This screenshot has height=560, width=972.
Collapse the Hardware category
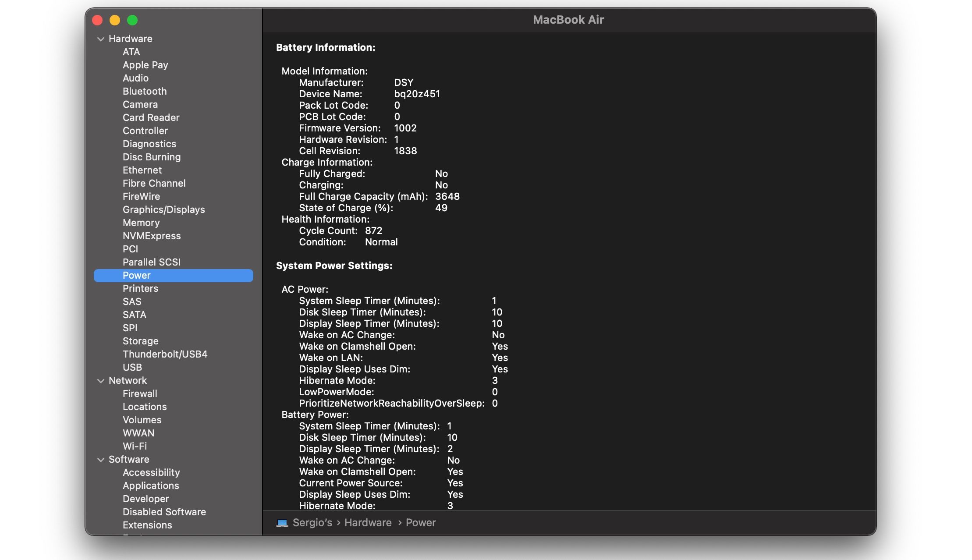click(100, 39)
